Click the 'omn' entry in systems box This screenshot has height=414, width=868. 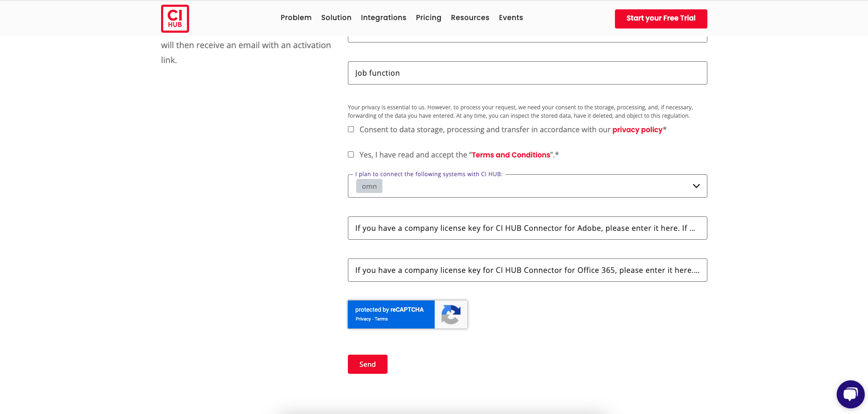point(369,186)
